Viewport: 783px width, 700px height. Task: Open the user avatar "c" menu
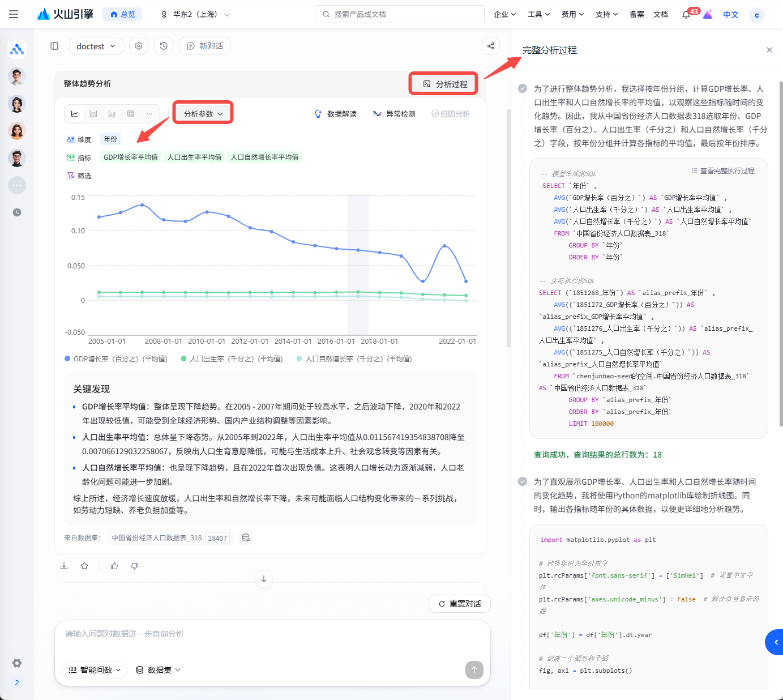click(x=757, y=15)
